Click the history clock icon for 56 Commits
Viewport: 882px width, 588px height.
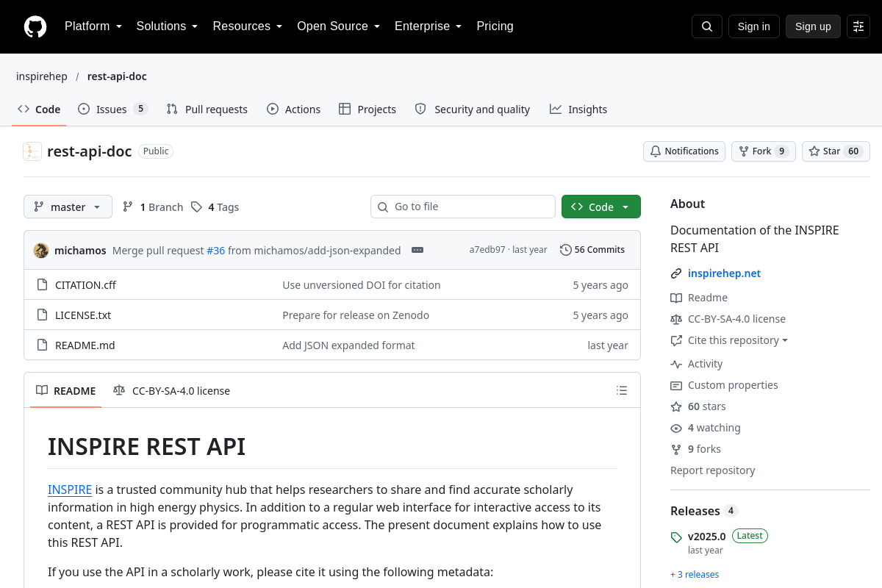pos(565,250)
